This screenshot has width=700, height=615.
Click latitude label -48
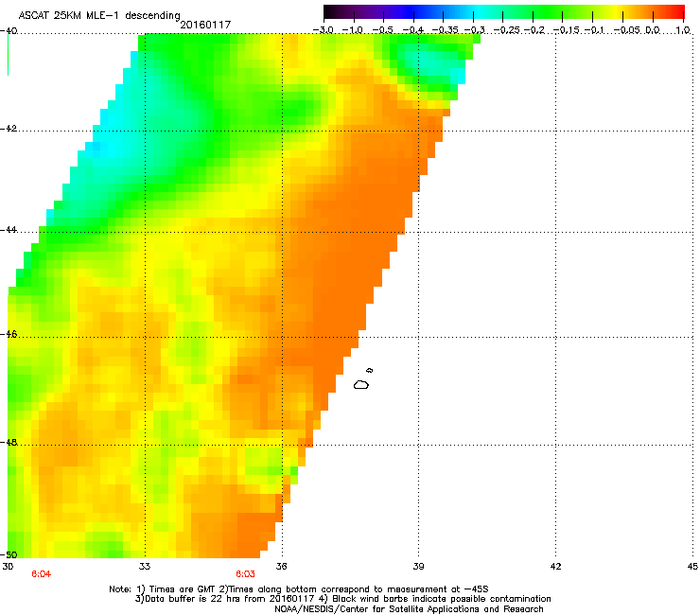9,442
